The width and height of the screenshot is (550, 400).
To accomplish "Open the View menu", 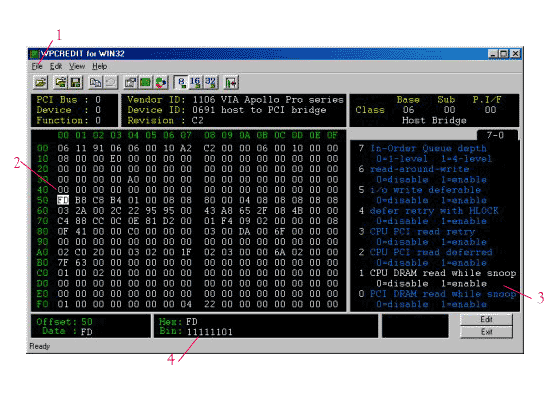I will click(77, 66).
